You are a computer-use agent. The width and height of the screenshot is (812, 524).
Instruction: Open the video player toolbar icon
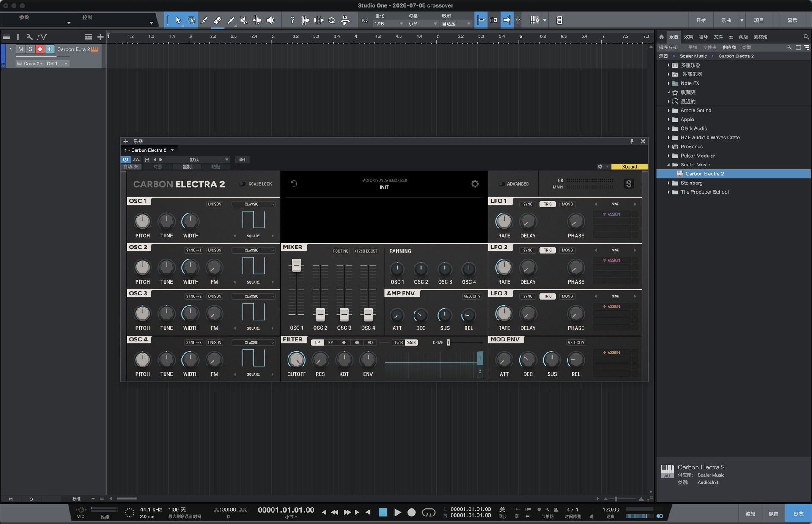pos(559,20)
